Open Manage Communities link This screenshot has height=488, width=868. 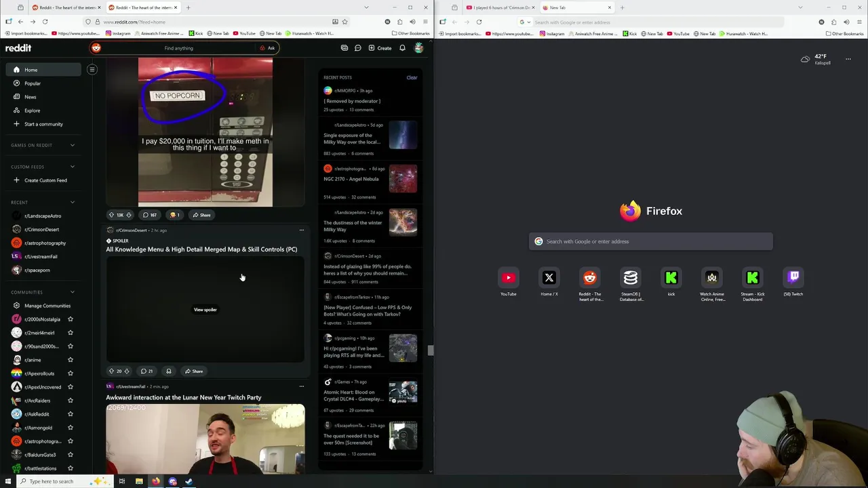point(43,306)
